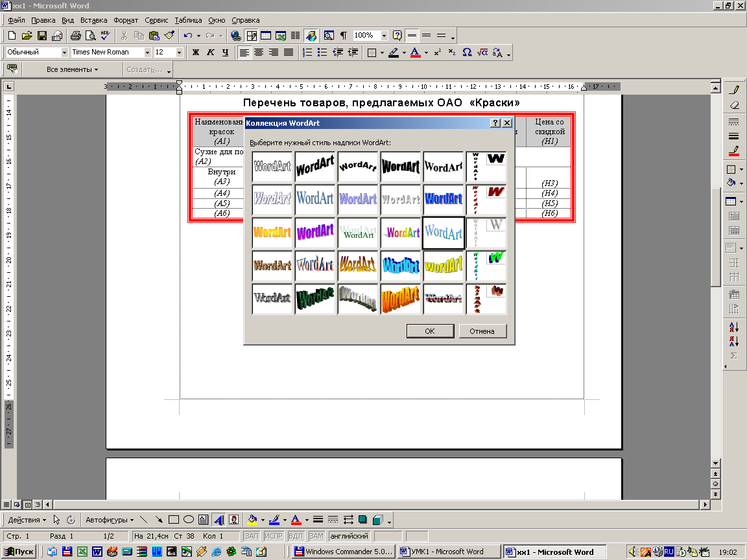Apply superscript formatting
The height and width of the screenshot is (560, 747).
click(437, 52)
